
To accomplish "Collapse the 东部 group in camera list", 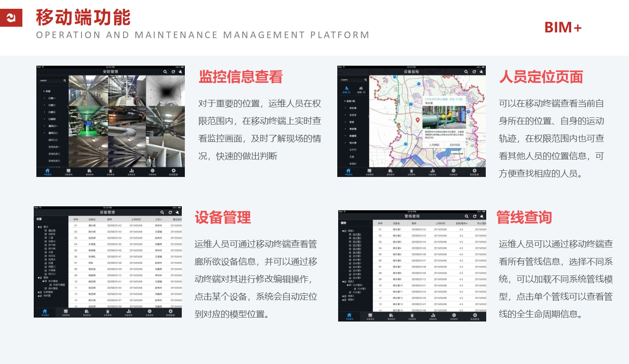I will tap(44, 91).
